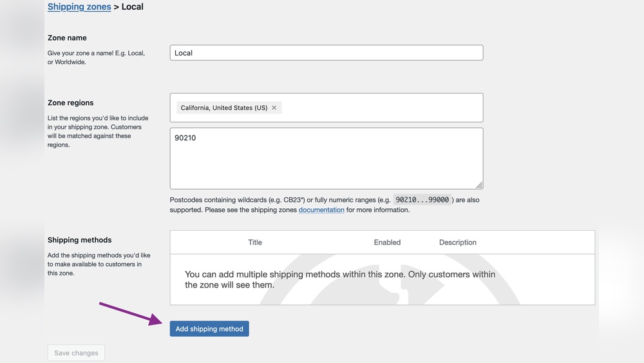Screen dimensions: 644x363
Task: Remove California, United States (US) region tag
Action: pyautogui.click(x=274, y=108)
